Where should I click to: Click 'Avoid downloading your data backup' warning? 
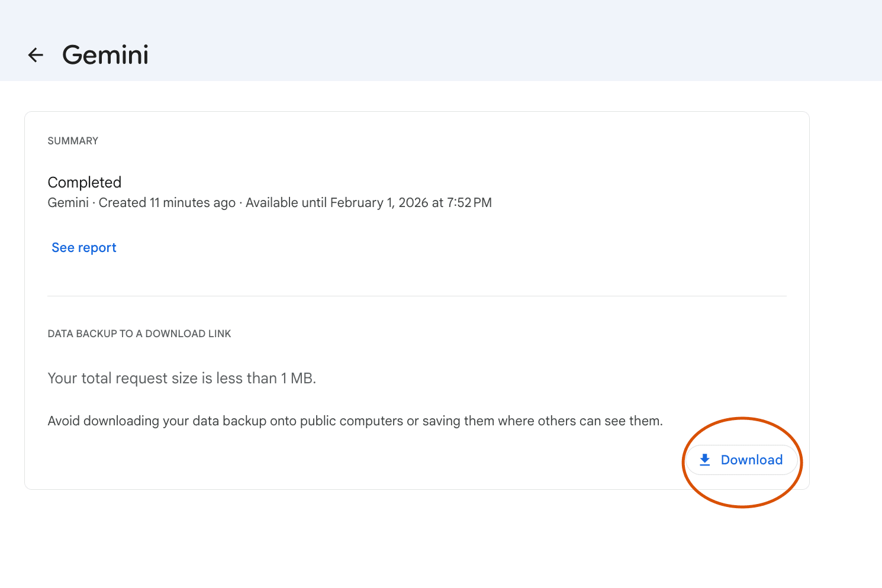point(157,421)
